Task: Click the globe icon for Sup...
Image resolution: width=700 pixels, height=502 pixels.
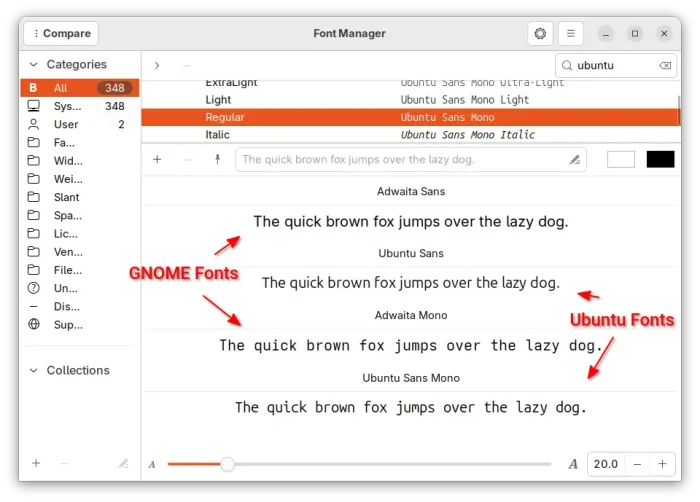Action: pos(33,324)
